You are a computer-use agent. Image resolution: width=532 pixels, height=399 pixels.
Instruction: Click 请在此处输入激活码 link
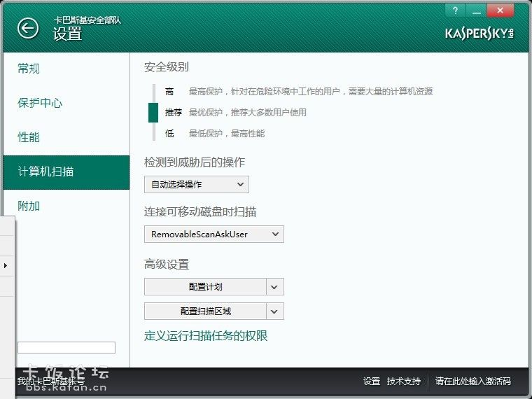pyautogui.click(x=473, y=381)
